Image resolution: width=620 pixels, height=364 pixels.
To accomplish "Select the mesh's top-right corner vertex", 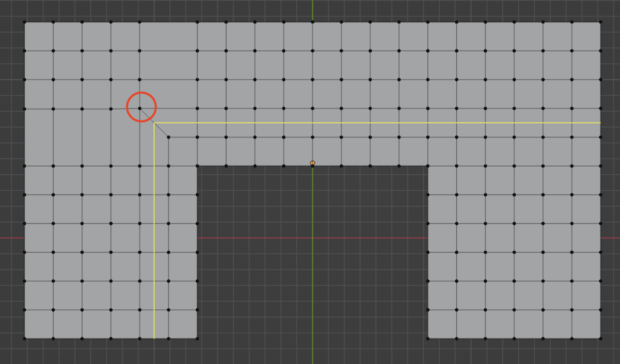I will [x=601, y=22].
